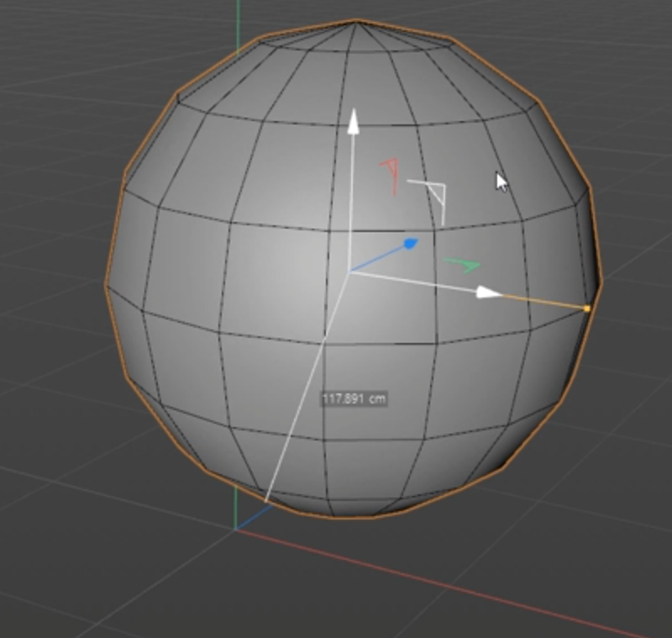
Task: Click the green plane corner handle
Action: tap(463, 265)
